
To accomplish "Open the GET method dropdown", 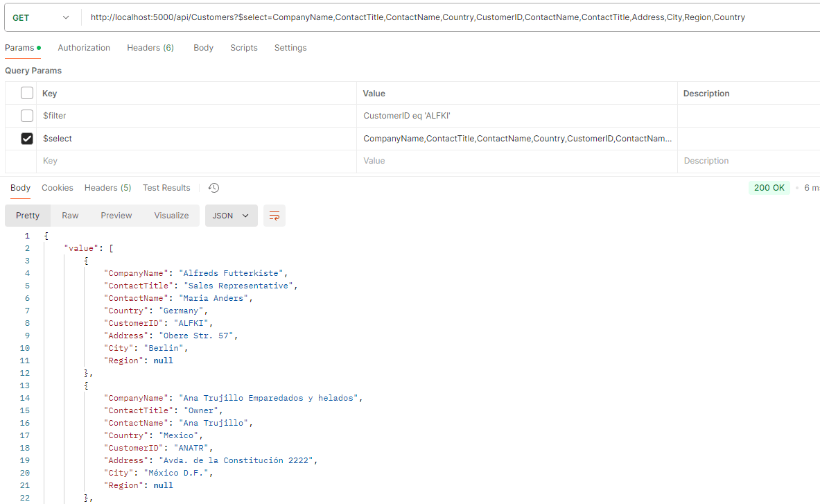I will coord(41,17).
